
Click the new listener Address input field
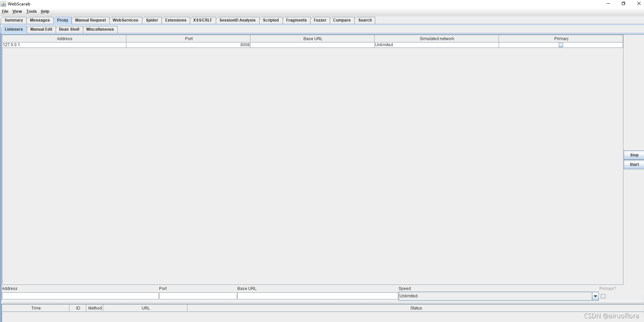coord(80,296)
